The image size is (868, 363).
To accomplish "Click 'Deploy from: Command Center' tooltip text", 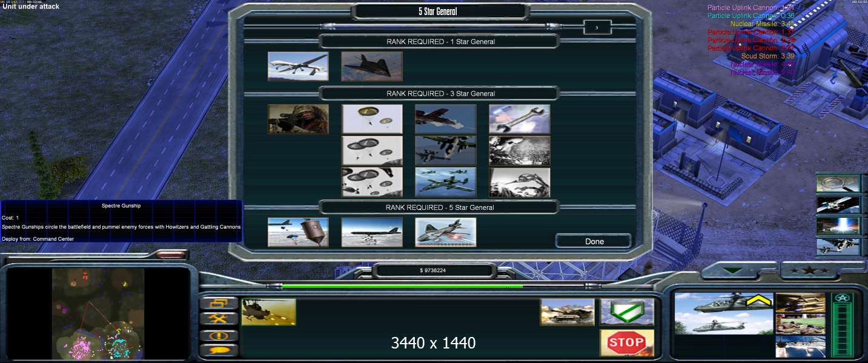I will 38,239.
